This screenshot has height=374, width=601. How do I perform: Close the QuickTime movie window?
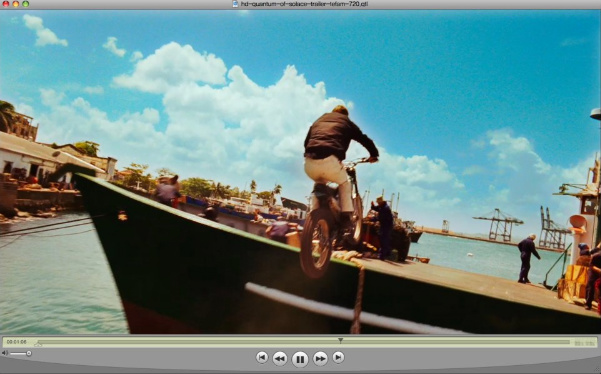coord(6,4)
